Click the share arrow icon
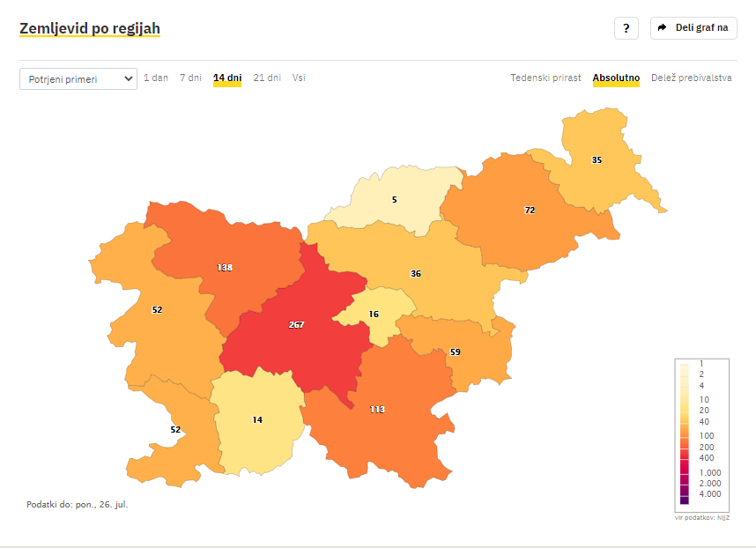Image resolution: width=756 pixels, height=548 pixels. click(x=662, y=28)
